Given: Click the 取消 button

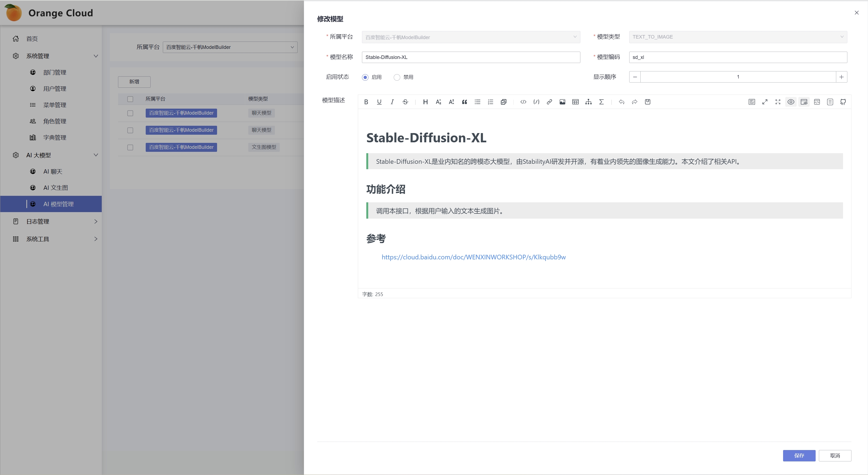Looking at the screenshot, I should coord(835,456).
